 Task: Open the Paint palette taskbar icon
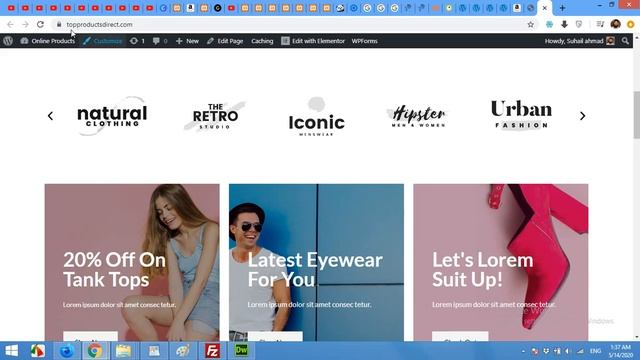click(x=183, y=351)
